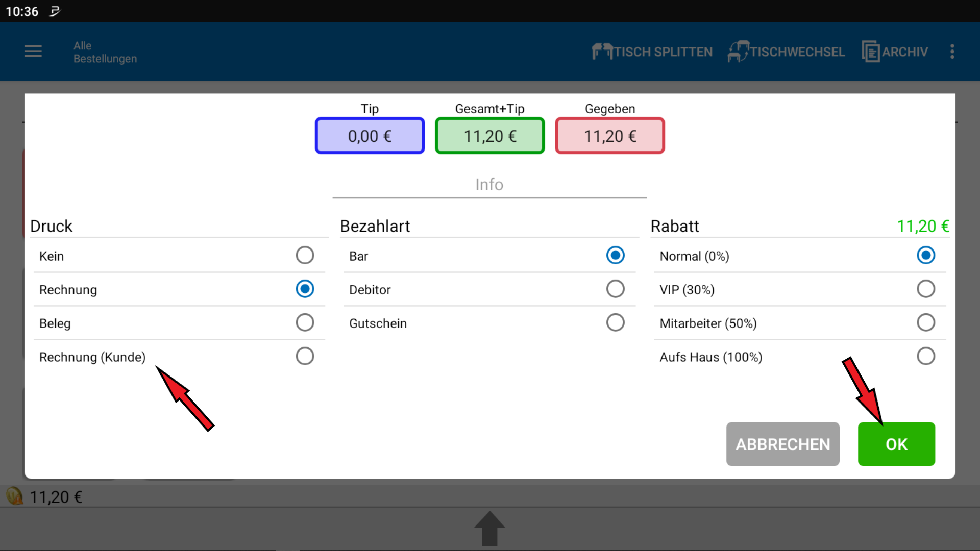Choose Debitor payment method

[615, 289]
